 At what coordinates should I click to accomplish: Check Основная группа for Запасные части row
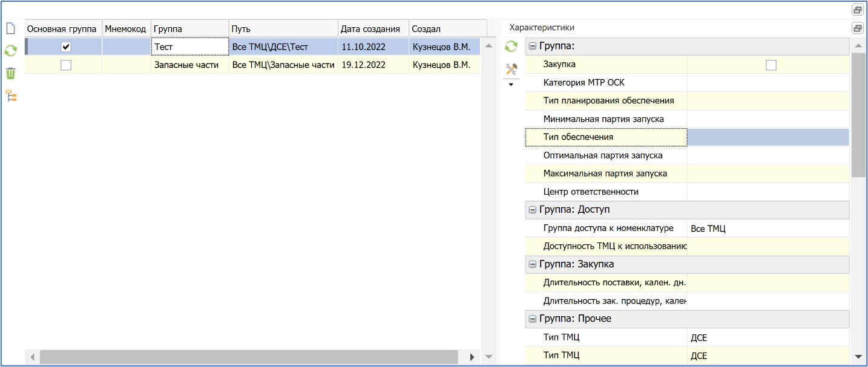(x=66, y=65)
